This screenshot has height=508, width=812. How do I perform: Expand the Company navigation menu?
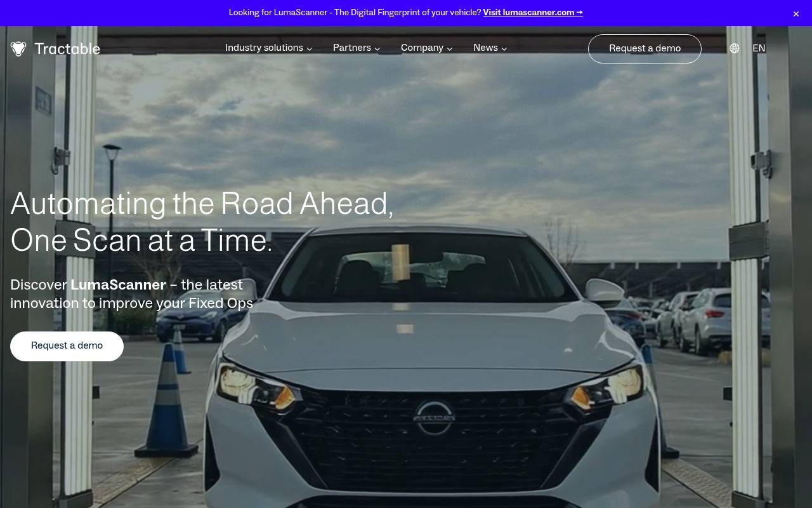click(427, 48)
